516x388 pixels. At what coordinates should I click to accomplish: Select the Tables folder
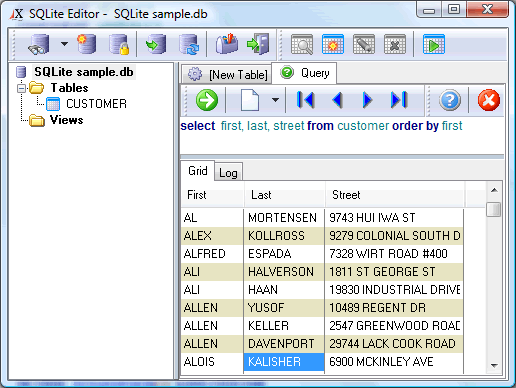click(x=69, y=88)
